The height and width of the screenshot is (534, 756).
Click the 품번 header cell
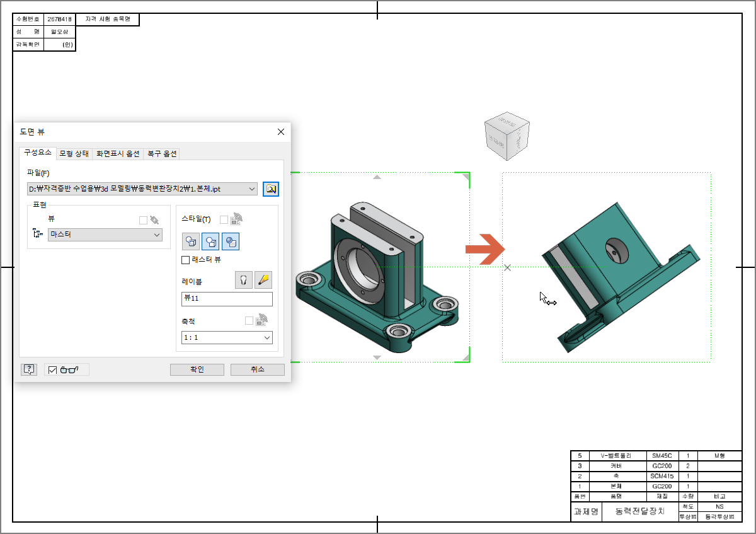pyautogui.click(x=579, y=496)
